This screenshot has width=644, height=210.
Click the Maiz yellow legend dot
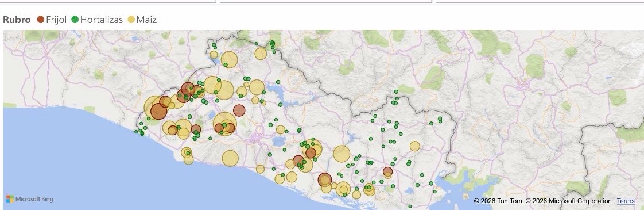pos(131,20)
